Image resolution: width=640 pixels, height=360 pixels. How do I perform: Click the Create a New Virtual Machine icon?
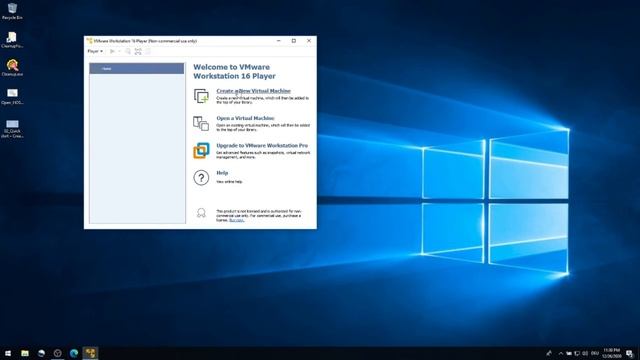(201, 96)
